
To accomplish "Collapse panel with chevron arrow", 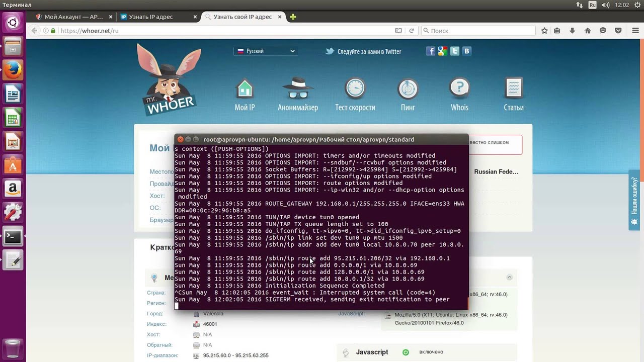I will tap(509, 278).
